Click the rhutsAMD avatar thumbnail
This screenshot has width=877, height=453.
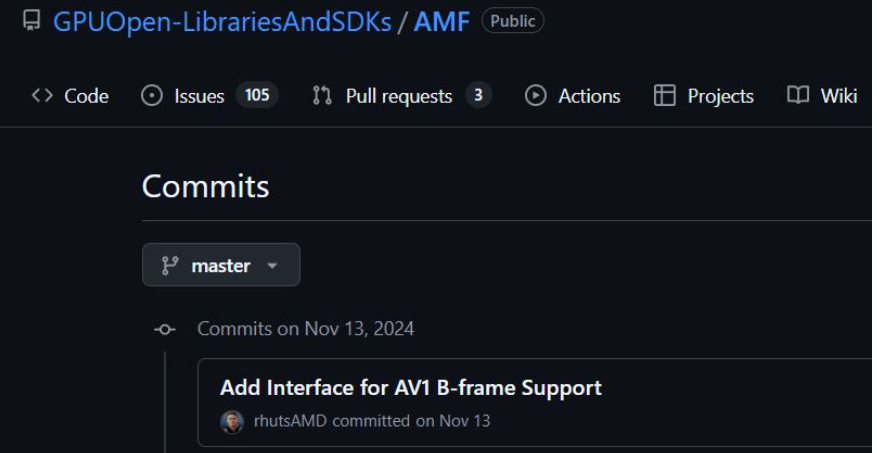point(232,422)
